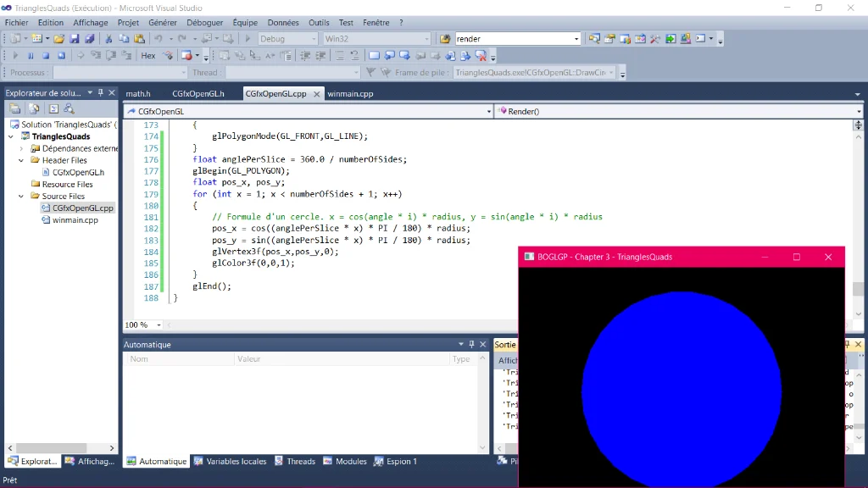Switch to the CGfxOpenGL.h editor tab
The image size is (868, 488).
coord(198,93)
